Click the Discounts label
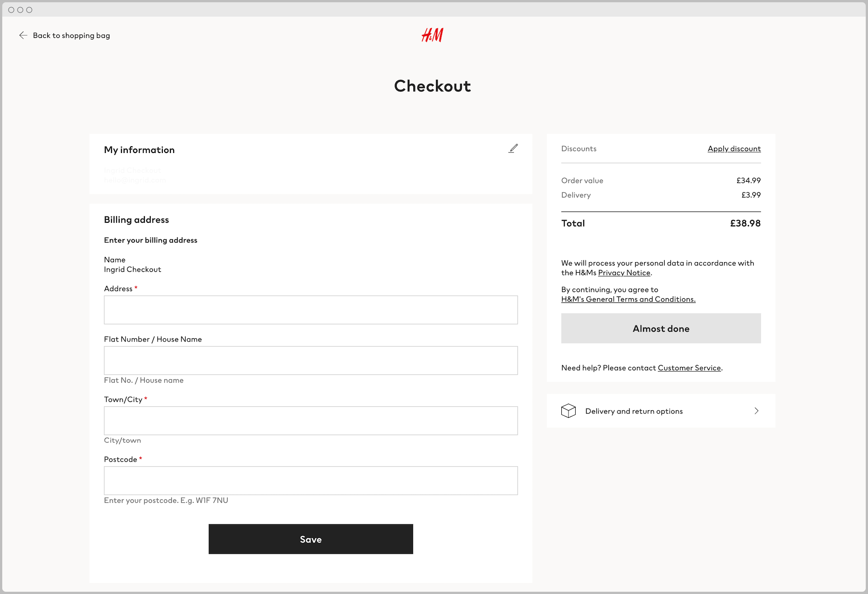Screen dimensions: 868x594 [578, 148]
